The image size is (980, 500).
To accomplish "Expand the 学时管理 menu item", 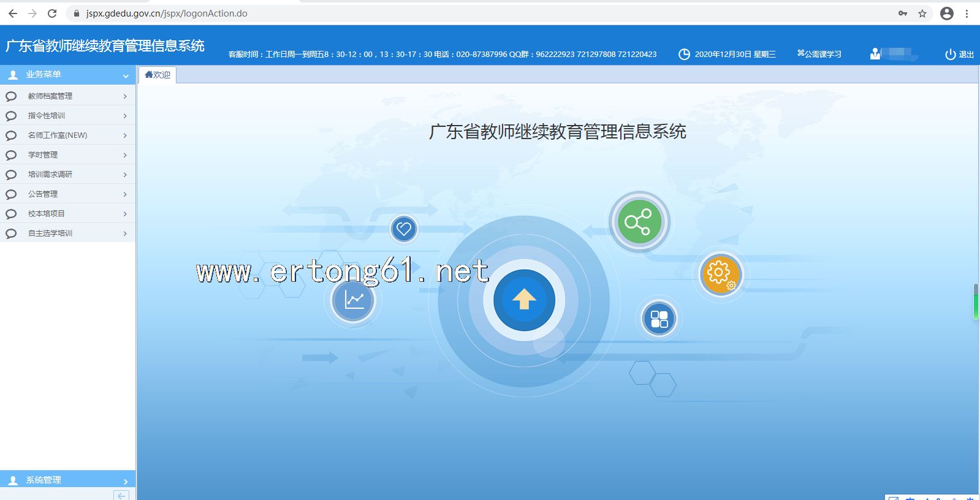I will 67,155.
